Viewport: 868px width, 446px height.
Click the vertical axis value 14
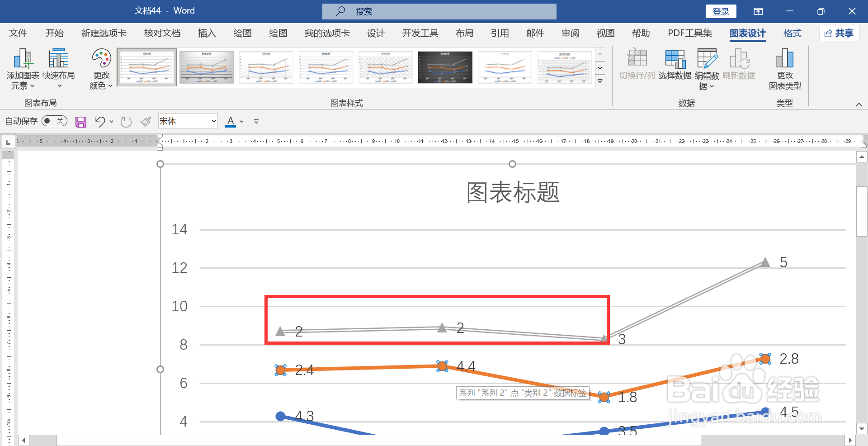[x=179, y=229]
